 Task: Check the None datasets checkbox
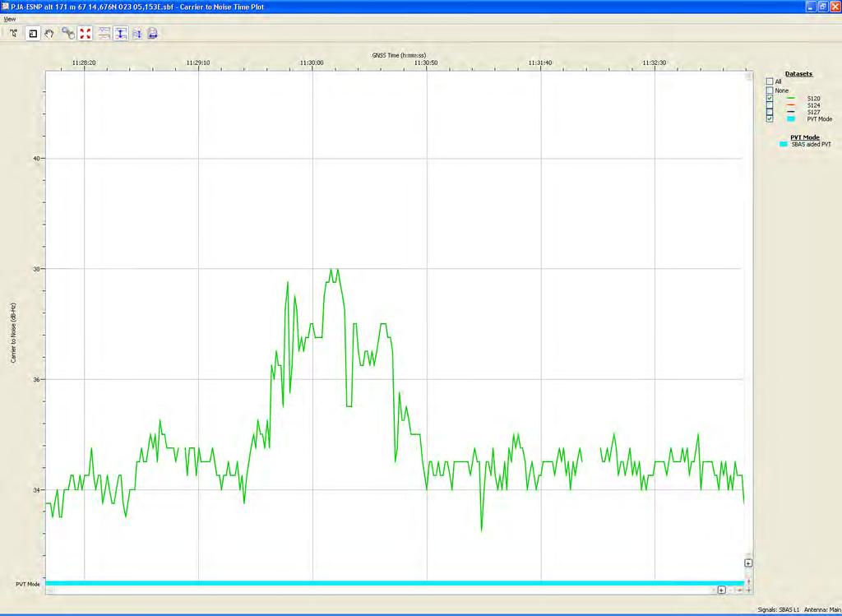click(770, 90)
